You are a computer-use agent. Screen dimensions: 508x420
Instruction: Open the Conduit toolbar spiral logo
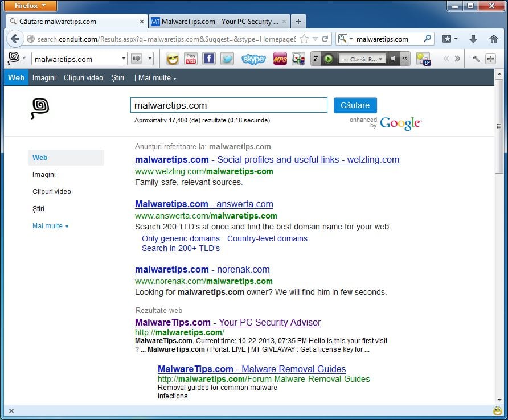click(x=13, y=59)
